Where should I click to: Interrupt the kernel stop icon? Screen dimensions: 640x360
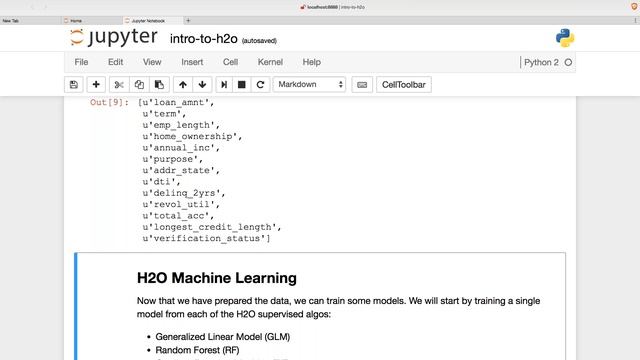click(242, 84)
